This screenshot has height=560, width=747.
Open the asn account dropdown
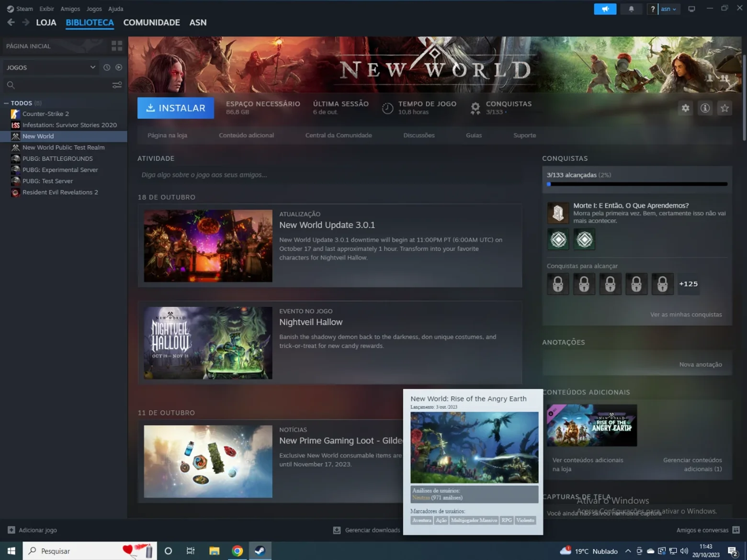pos(669,9)
